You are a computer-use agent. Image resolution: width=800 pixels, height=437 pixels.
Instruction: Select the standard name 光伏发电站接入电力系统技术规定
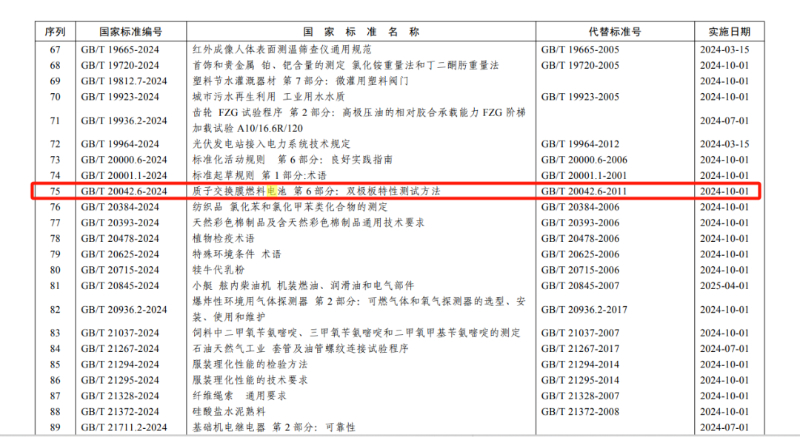point(262,144)
